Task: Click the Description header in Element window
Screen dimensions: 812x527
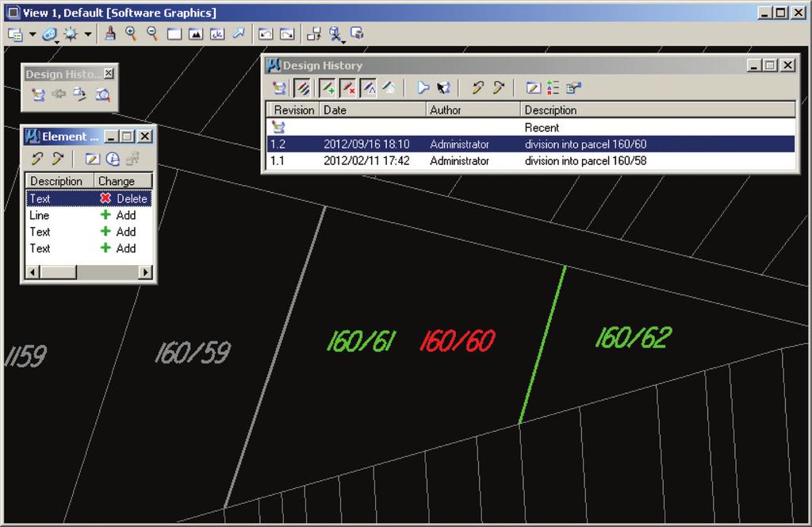Action: [59, 181]
